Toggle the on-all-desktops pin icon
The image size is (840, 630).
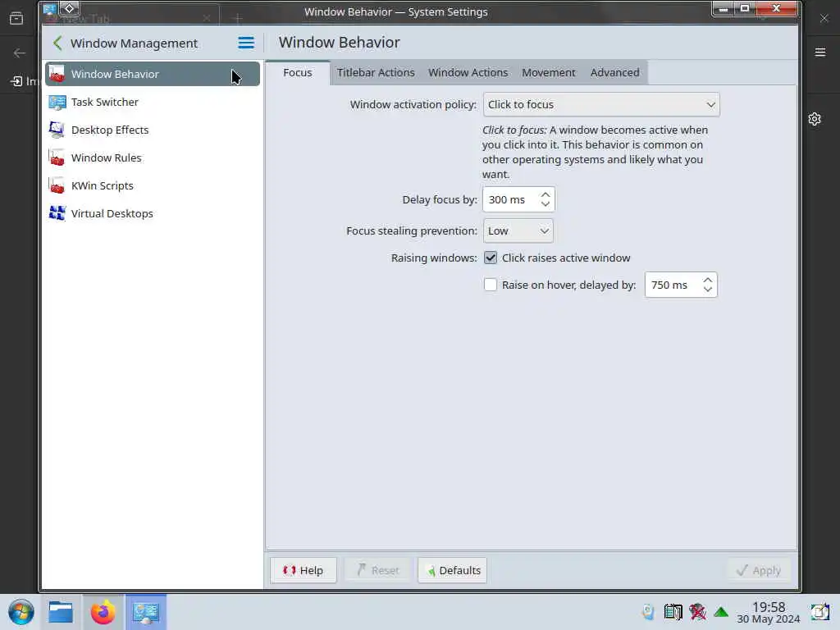coord(69,8)
